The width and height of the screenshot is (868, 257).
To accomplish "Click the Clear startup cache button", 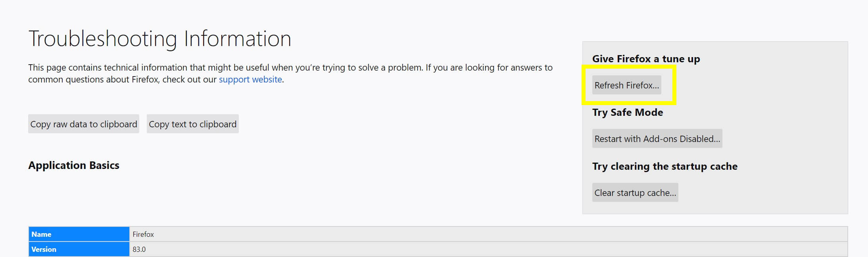I will pyautogui.click(x=635, y=192).
